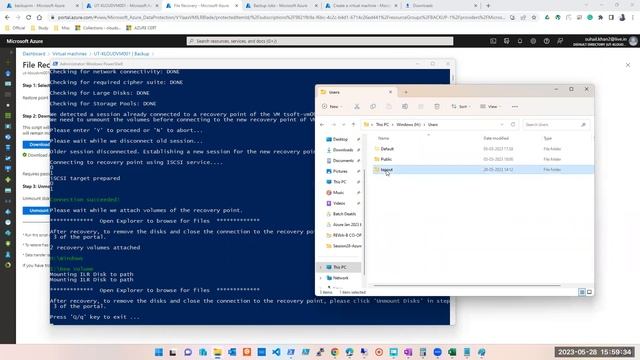Click the Copy icon in Explorer toolbar
This screenshot has width=640, height=360.
pyautogui.click(x=373, y=107)
